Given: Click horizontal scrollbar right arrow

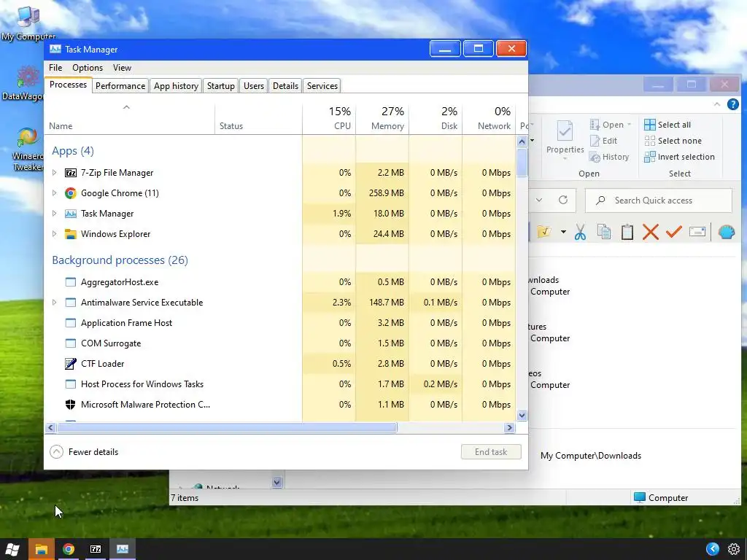Looking at the screenshot, I should pyautogui.click(x=509, y=427).
